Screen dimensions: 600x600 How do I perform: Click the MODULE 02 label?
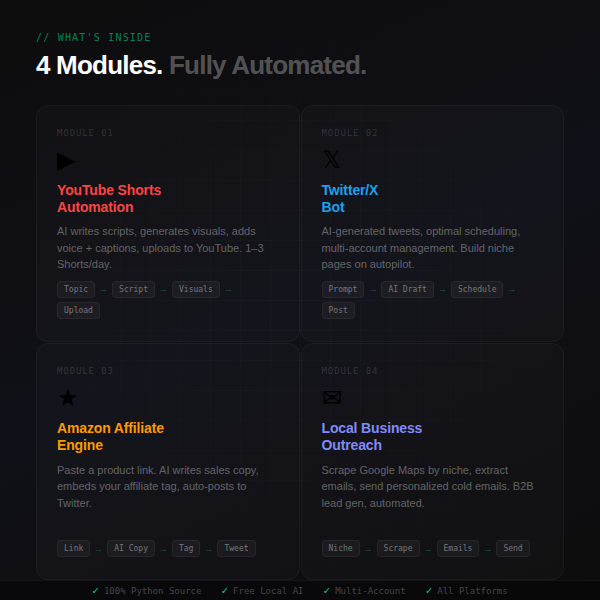pos(349,133)
